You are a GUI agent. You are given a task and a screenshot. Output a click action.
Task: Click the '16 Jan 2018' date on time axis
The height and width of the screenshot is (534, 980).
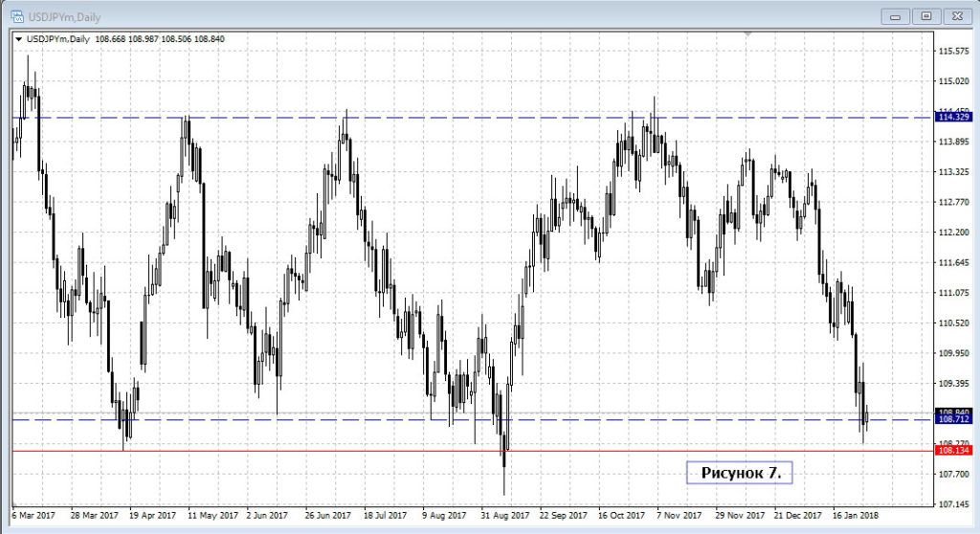(x=857, y=513)
